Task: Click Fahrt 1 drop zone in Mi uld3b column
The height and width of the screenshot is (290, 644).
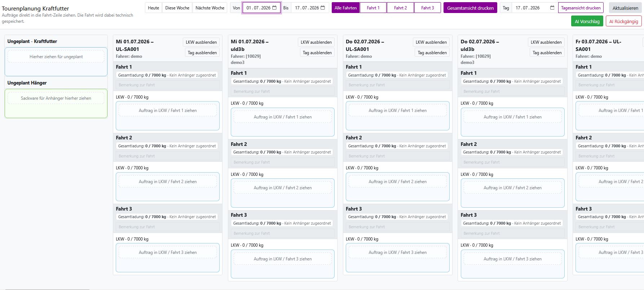Action: click(283, 122)
